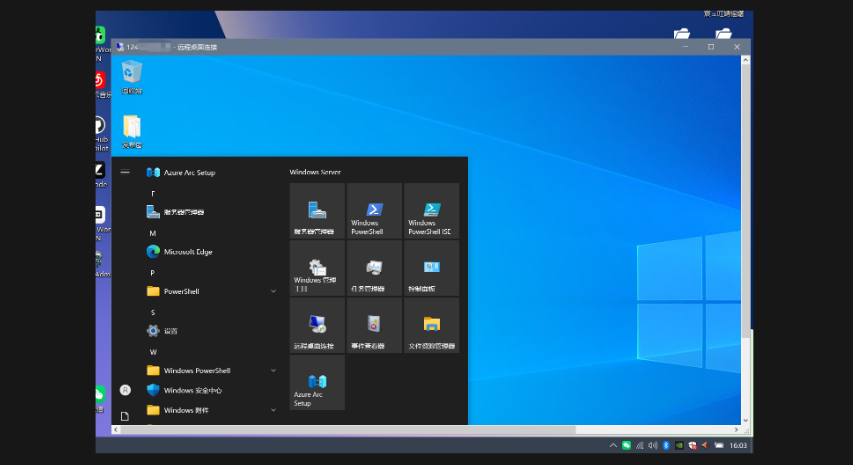Launch the Windows PowerShell tile

click(374, 210)
